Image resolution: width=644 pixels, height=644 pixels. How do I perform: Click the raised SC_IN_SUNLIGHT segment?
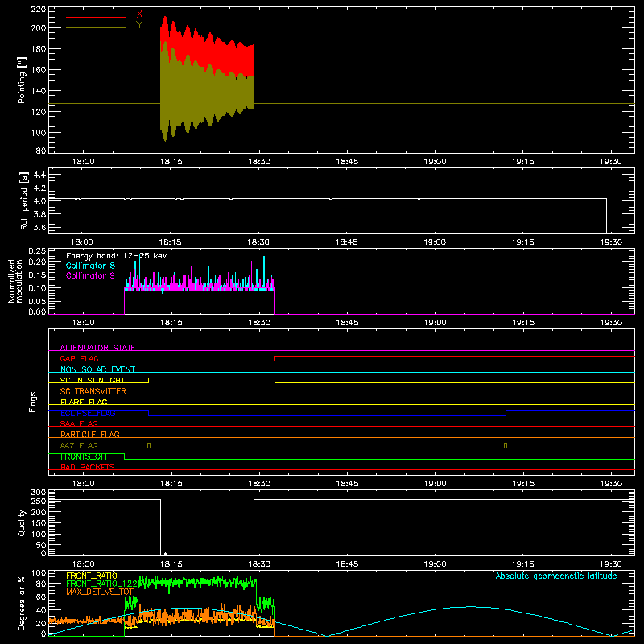[212, 378]
